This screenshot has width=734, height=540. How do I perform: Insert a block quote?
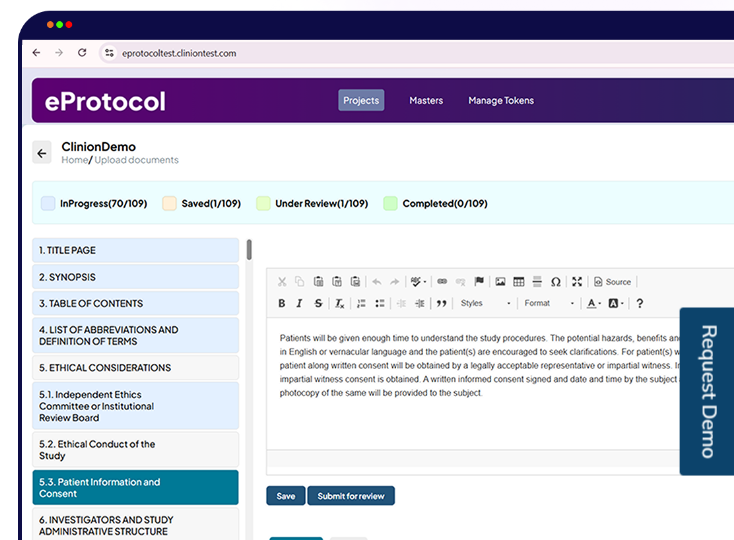tap(441, 303)
